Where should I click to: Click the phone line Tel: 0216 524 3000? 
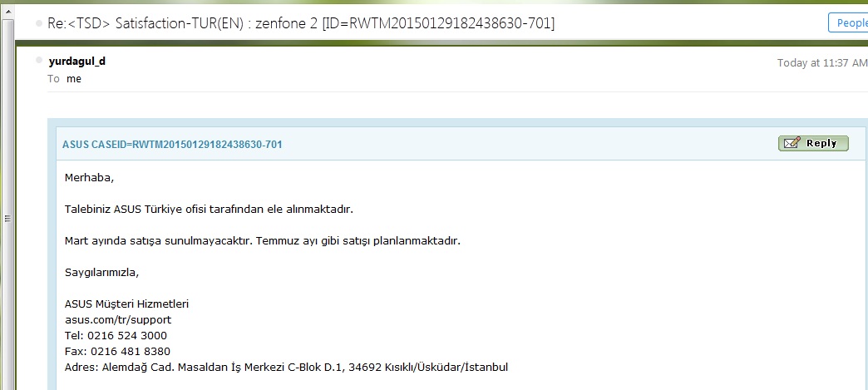click(116, 336)
